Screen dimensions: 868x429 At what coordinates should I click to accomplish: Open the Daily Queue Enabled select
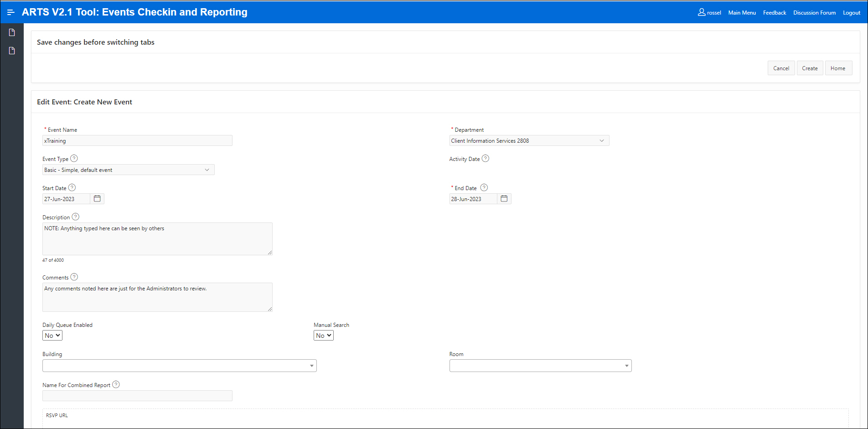coord(52,336)
